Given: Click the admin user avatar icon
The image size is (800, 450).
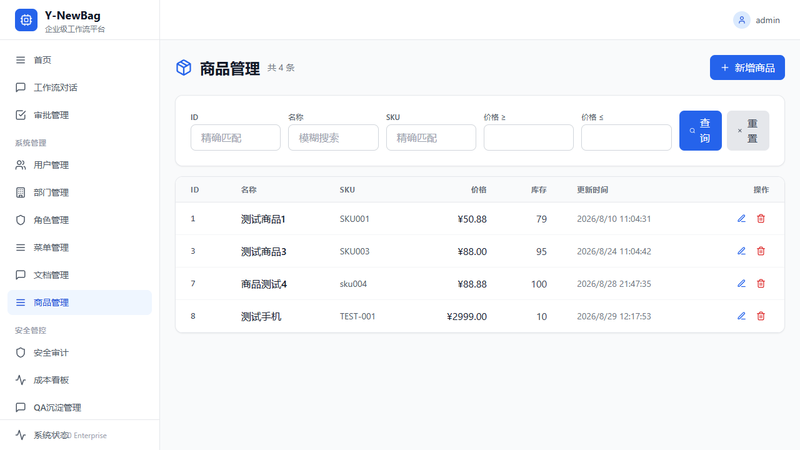Looking at the screenshot, I should 741,20.
